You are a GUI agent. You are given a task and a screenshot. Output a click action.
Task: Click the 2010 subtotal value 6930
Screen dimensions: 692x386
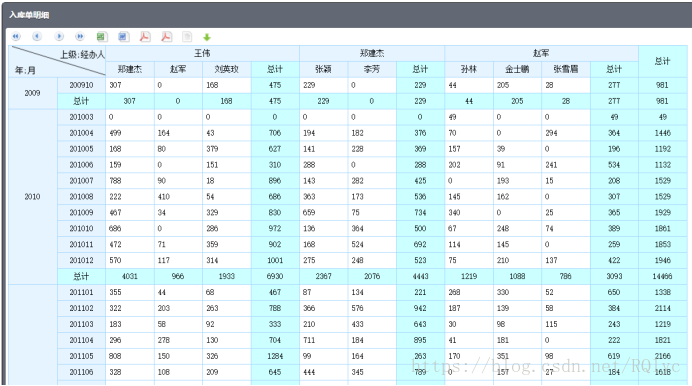tap(275, 276)
